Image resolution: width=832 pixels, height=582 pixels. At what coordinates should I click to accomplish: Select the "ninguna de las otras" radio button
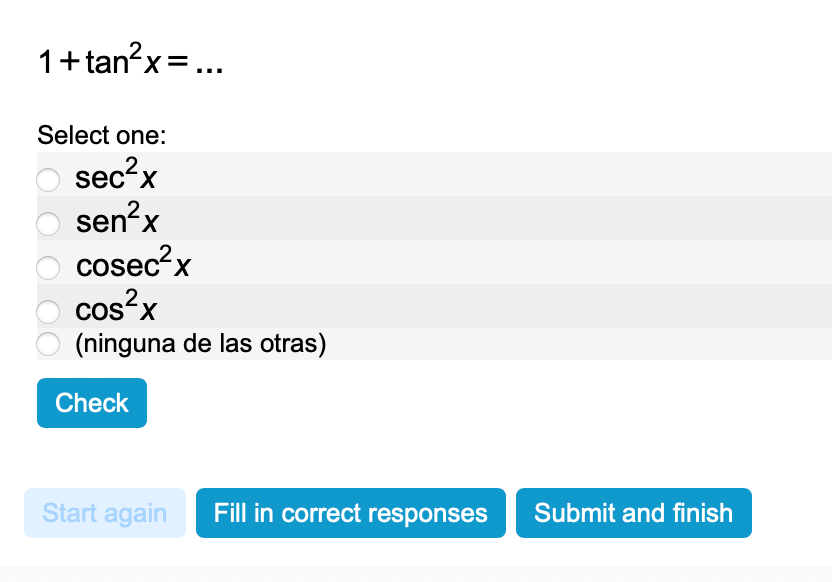[x=48, y=345]
